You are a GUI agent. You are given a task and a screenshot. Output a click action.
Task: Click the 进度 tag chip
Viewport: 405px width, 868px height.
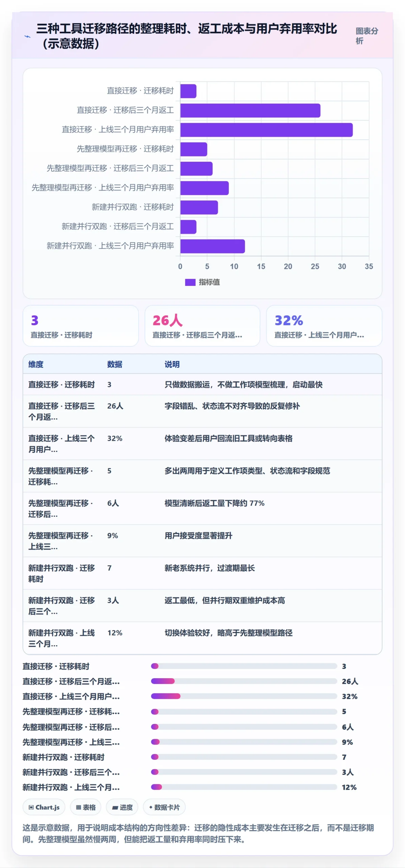tap(122, 807)
